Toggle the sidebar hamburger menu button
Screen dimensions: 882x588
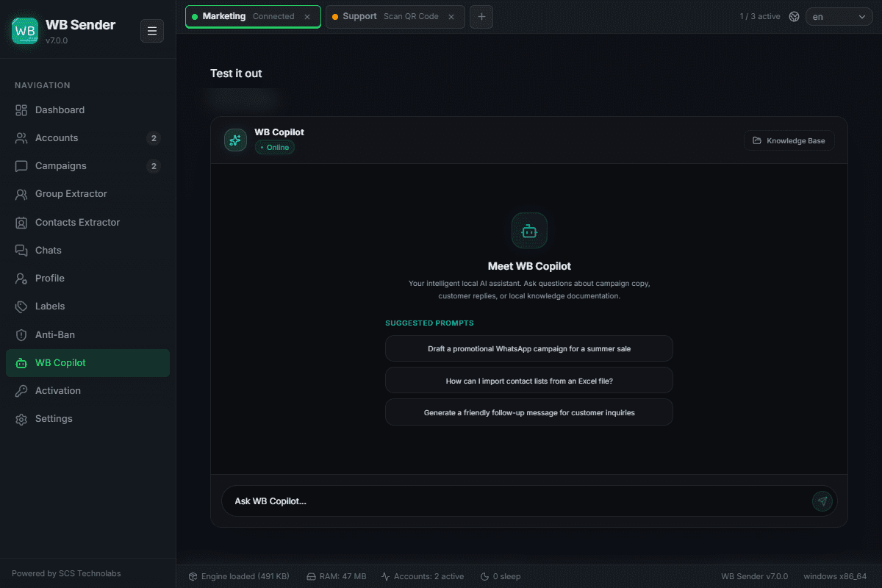(152, 31)
